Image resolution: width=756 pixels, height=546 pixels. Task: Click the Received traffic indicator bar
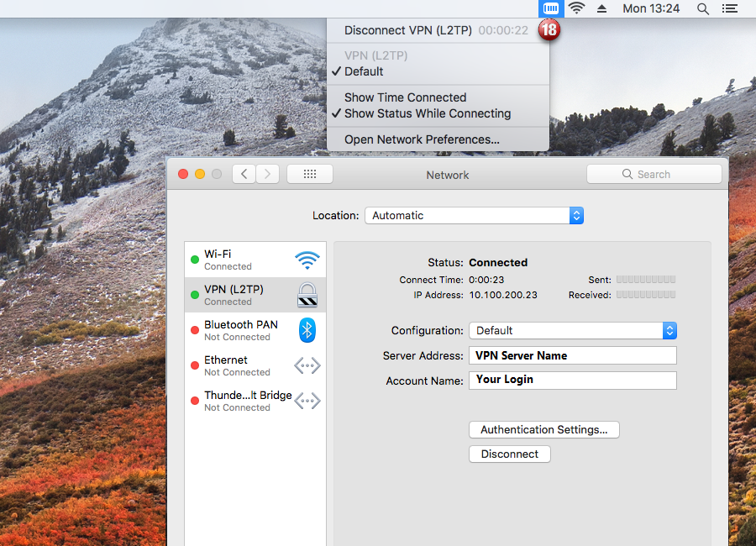646,295
